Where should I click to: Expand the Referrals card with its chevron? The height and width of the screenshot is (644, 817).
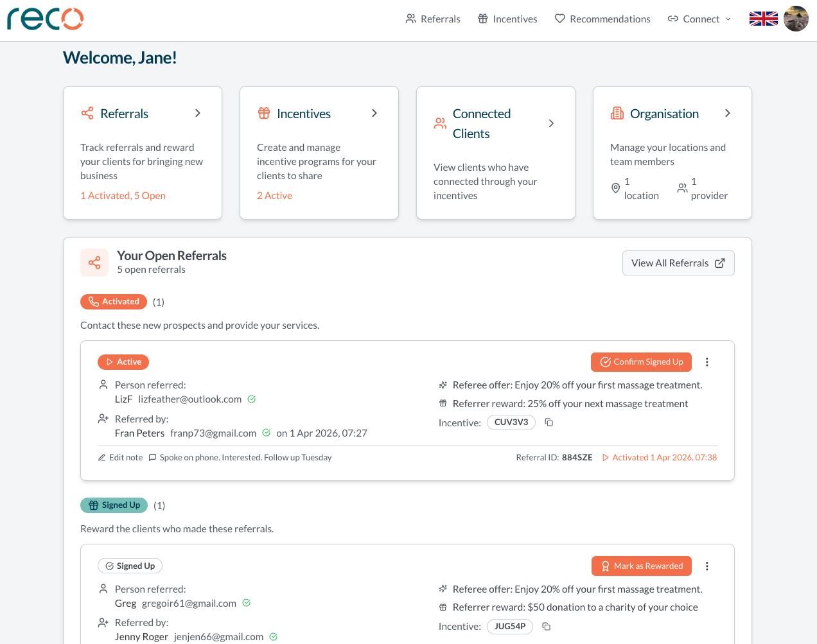[198, 112]
